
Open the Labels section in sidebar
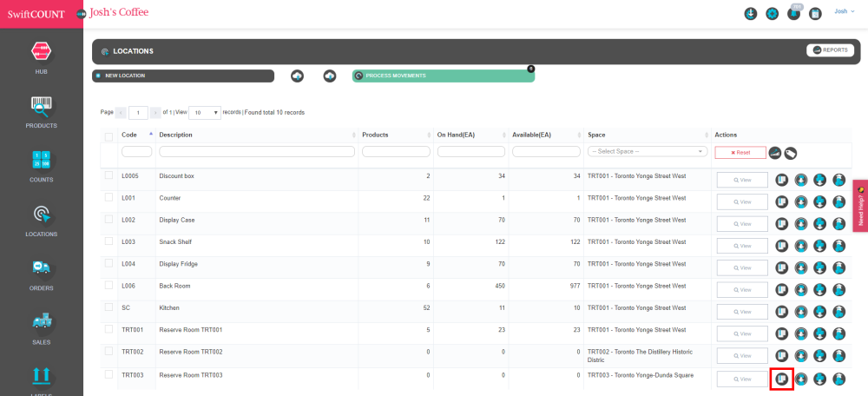(41, 381)
